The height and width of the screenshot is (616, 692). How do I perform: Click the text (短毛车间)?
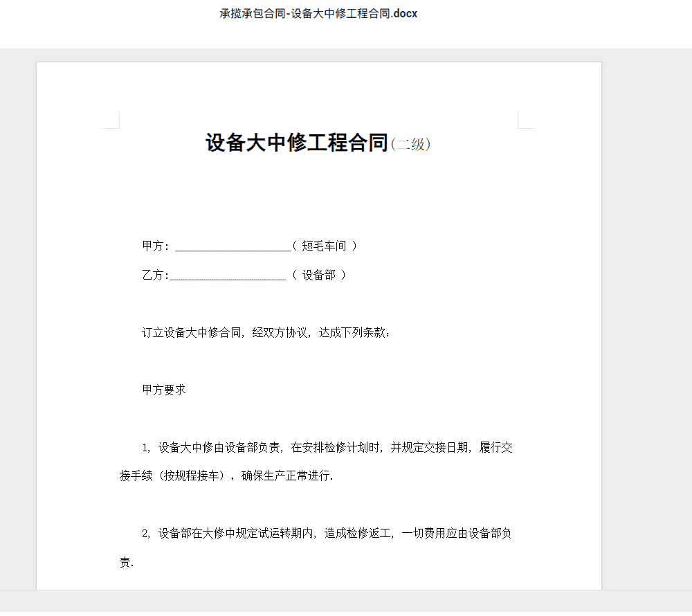pyautogui.click(x=325, y=246)
